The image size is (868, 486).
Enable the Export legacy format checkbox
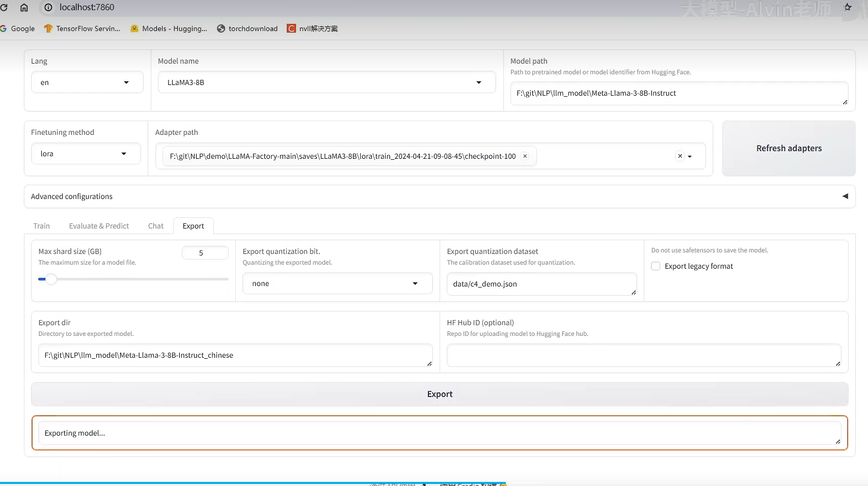(x=656, y=266)
